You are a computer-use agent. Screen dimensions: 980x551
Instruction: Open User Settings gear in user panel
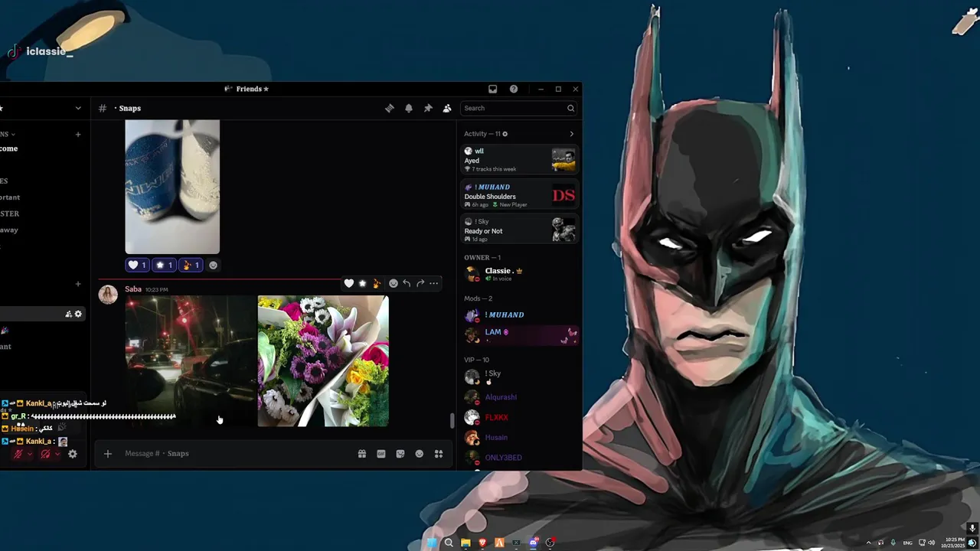pyautogui.click(x=73, y=455)
